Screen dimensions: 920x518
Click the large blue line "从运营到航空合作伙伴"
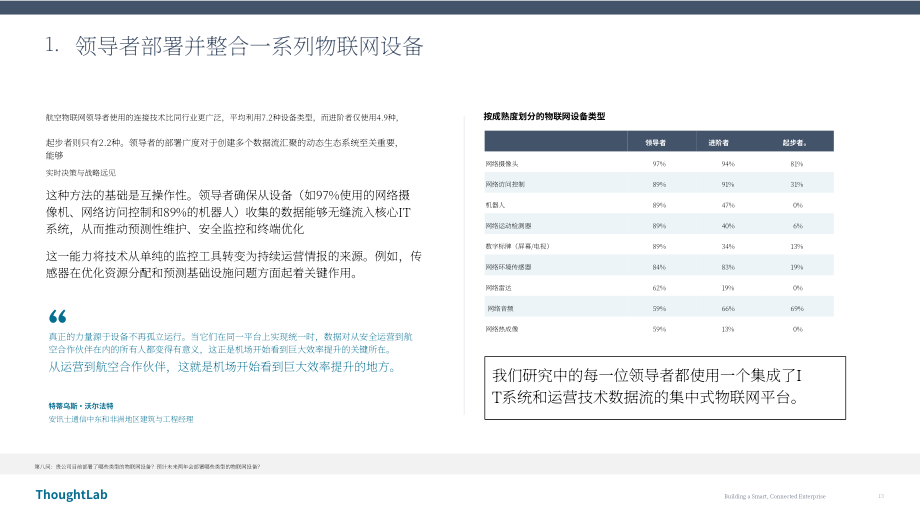click(x=224, y=367)
